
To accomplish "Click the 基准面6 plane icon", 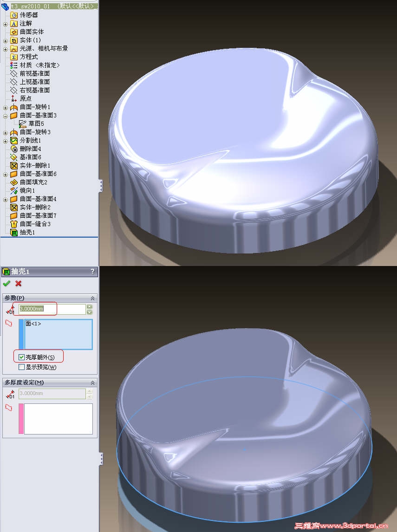I will coord(14,157).
